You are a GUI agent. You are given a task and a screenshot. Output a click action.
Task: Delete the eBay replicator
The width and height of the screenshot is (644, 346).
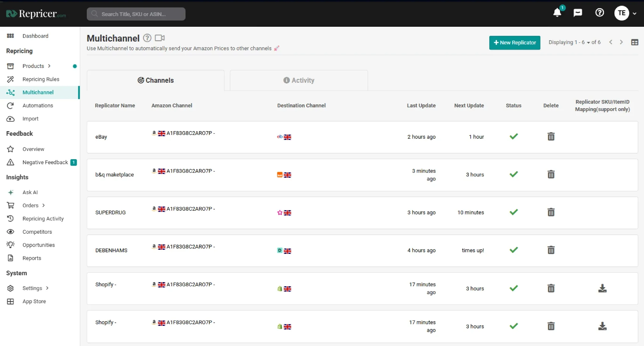click(551, 137)
